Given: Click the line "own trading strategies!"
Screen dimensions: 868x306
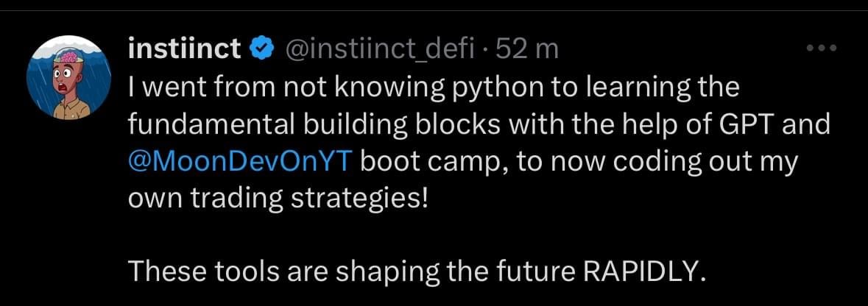Looking at the screenshot, I should point(278,199).
